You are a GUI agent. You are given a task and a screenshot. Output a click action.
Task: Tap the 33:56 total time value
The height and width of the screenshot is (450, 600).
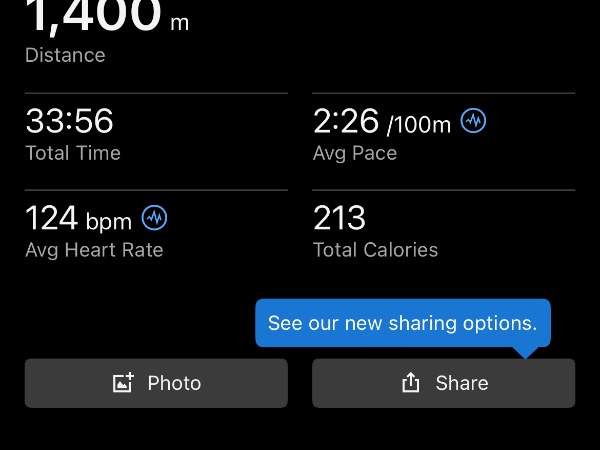click(69, 122)
